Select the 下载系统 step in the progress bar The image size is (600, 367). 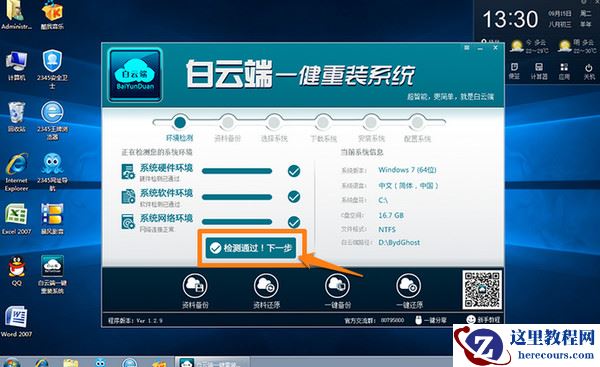[323, 122]
